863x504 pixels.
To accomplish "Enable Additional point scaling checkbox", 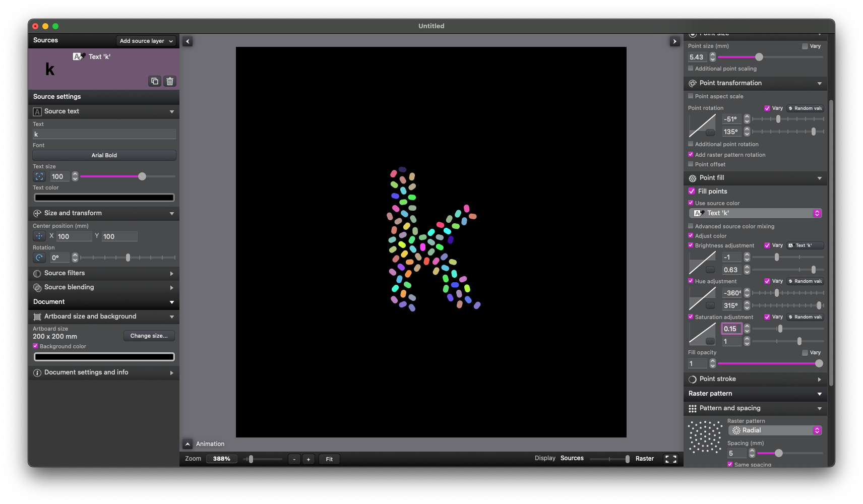I will 691,68.
